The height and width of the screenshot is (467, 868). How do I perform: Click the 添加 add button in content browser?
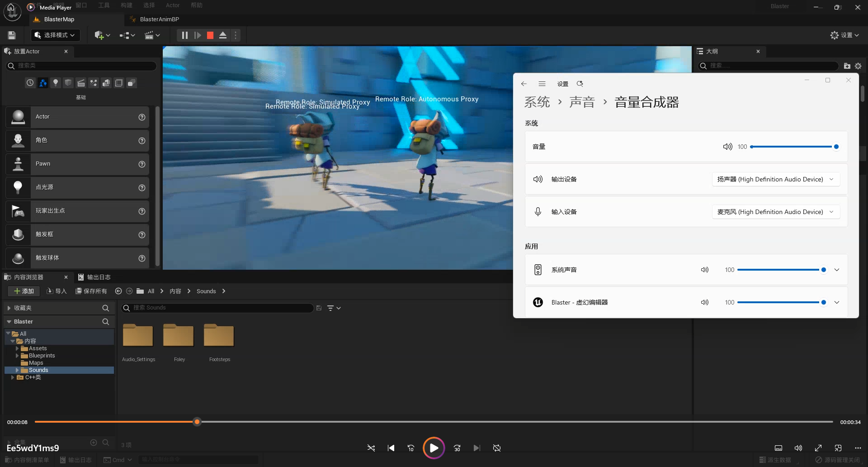point(24,291)
